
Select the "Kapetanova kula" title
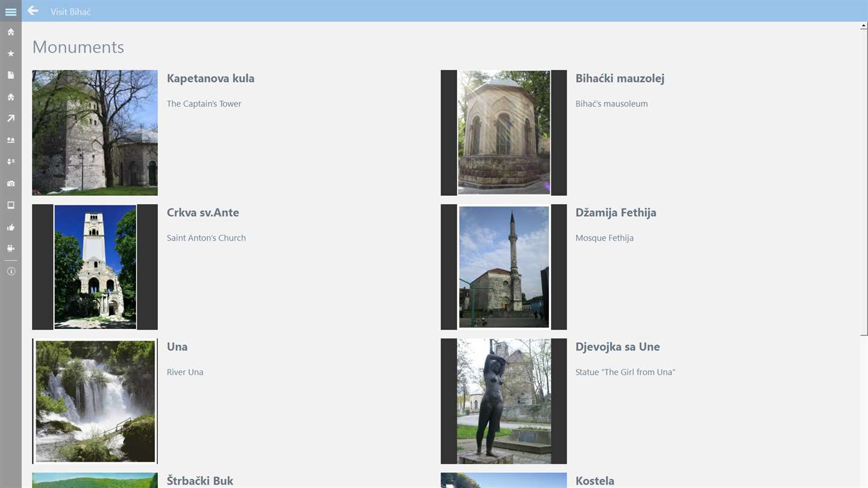pos(210,78)
